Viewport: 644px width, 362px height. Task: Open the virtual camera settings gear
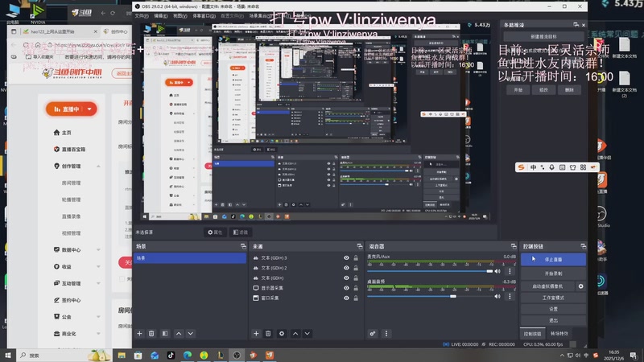pyautogui.click(x=580, y=286)
